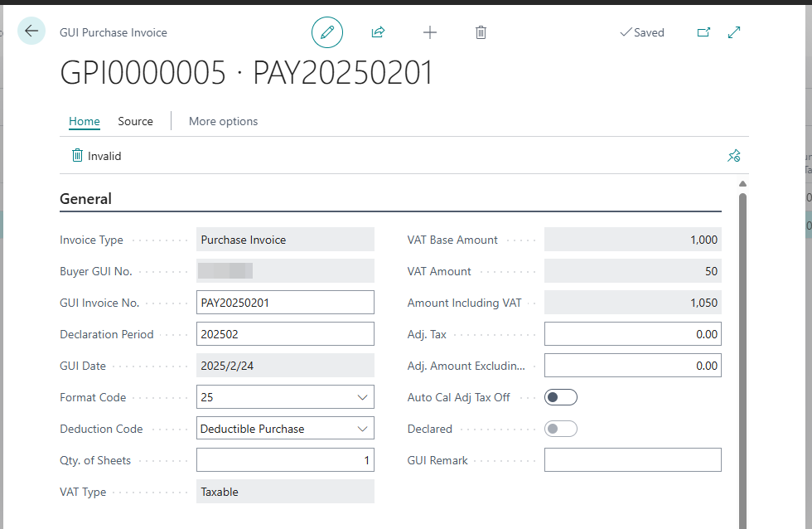Click the scrollbar up arrow
The height and width of the screenshot is (529, 812).
tap(742, 184)
